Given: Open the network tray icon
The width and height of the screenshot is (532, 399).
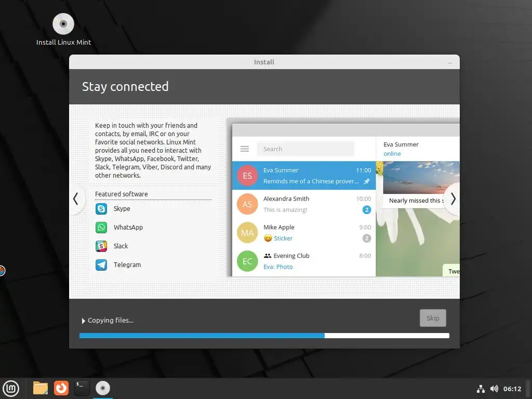Looking at the screenshot, I should [x=481, y=389].
